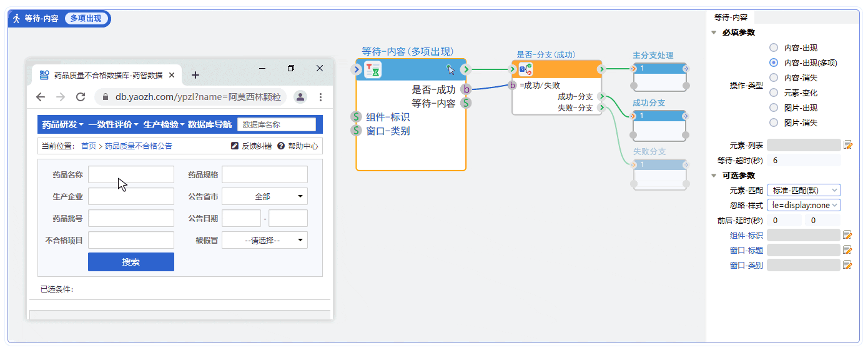Switch to the 等待-内容 properties tab
The image size is (868, 350).
(731, 17)
